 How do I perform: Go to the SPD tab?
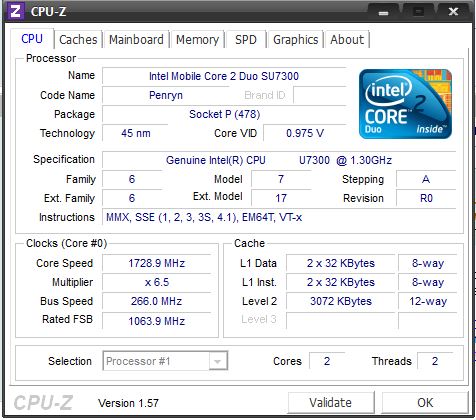coord(246,40)
